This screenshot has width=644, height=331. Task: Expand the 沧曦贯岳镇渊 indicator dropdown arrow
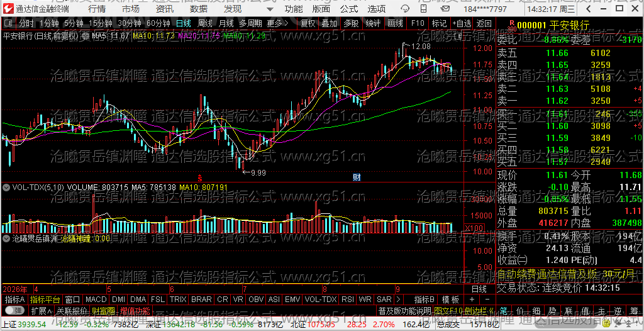(x=6, y=238)
